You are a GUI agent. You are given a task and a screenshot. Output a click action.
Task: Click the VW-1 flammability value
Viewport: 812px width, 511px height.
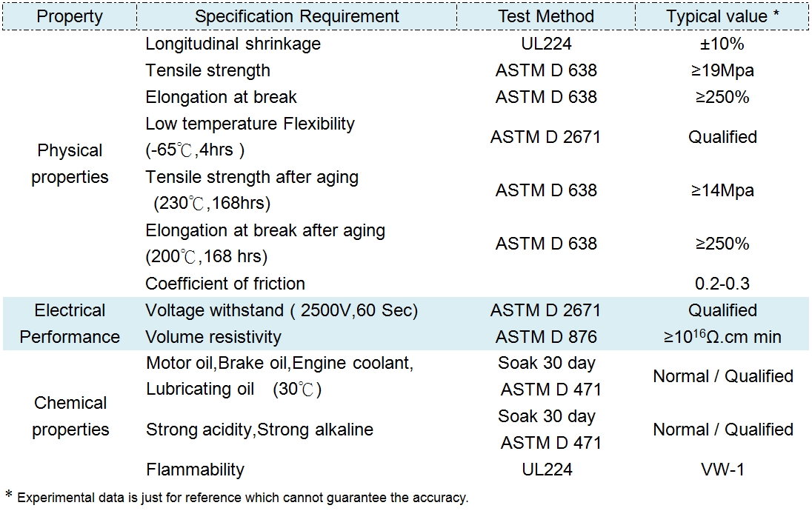pos(722,469)
